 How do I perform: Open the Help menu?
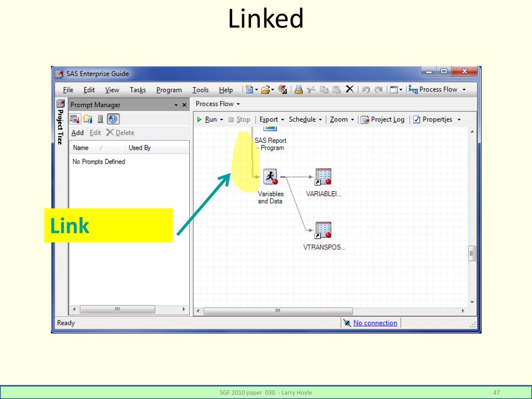(x=225, y=90)
